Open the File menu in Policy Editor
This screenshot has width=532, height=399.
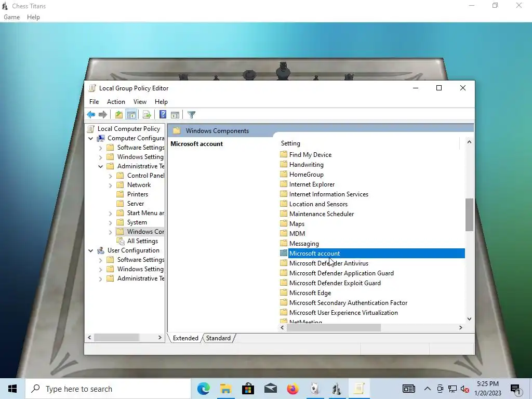(94, 102)
